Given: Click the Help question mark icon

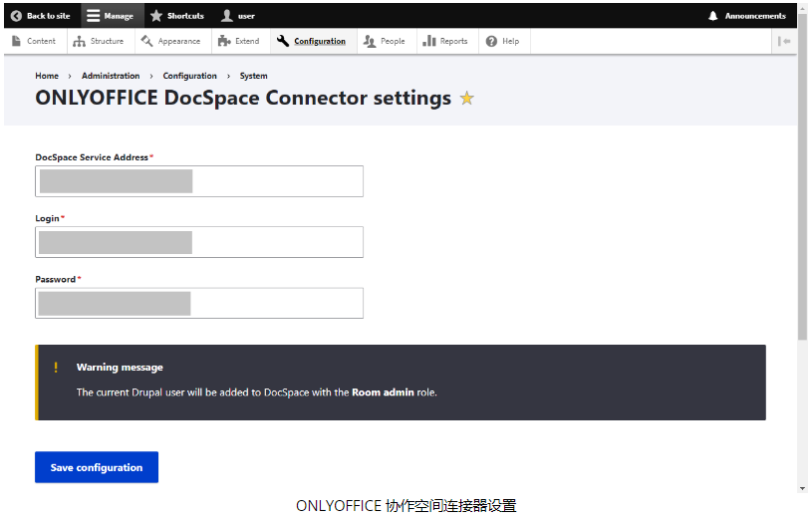Looking at the screenshot, I should (x=491, y=41).
